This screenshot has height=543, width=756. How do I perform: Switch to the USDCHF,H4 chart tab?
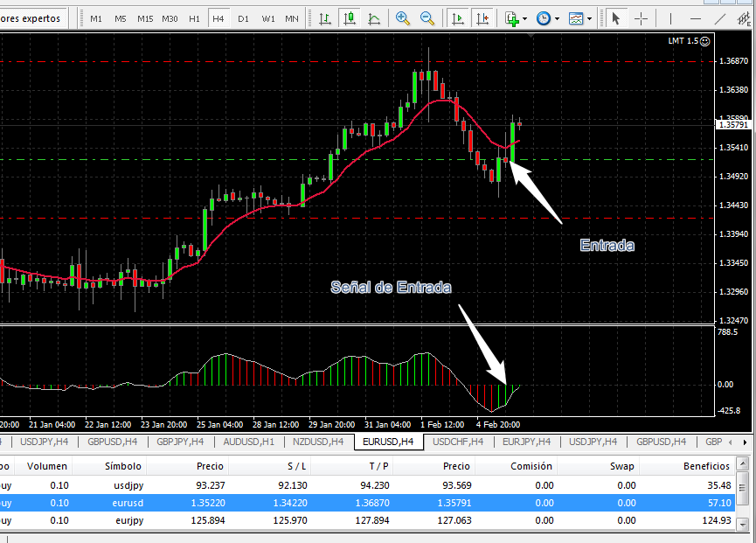(458, 442)
